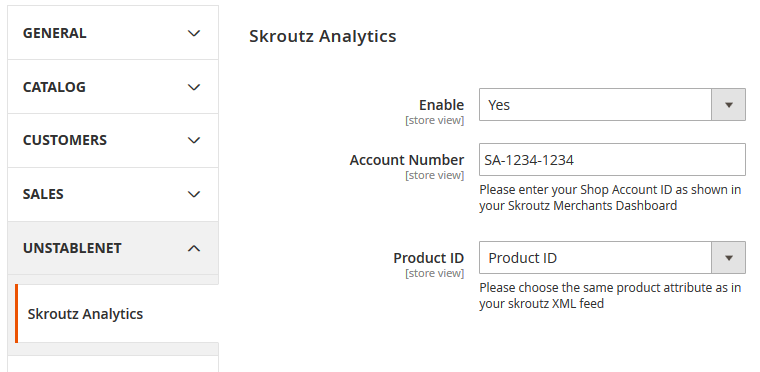This screenshot has height=372, width=760.
Task: Click the chevron icon beside CUSTOMERS
Action: coord(194,140)
